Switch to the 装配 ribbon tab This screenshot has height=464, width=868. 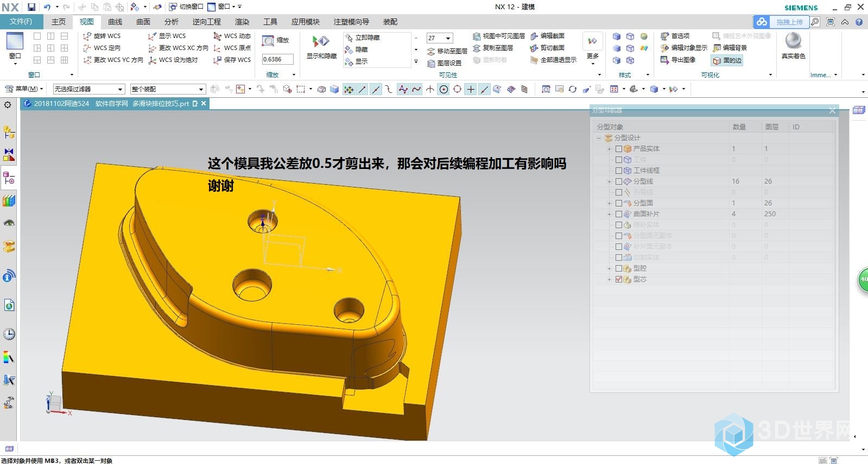tap(390, 22)
